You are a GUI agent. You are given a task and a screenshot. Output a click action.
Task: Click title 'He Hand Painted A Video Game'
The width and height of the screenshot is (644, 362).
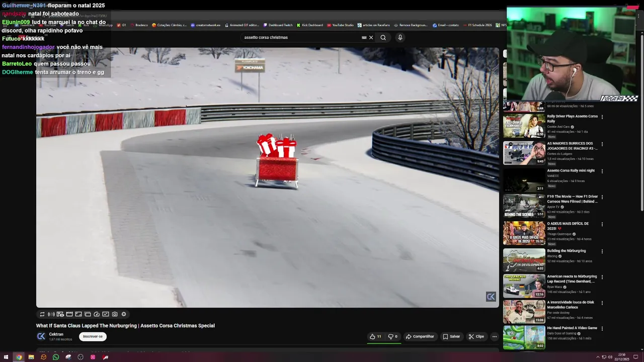[572, 328]
